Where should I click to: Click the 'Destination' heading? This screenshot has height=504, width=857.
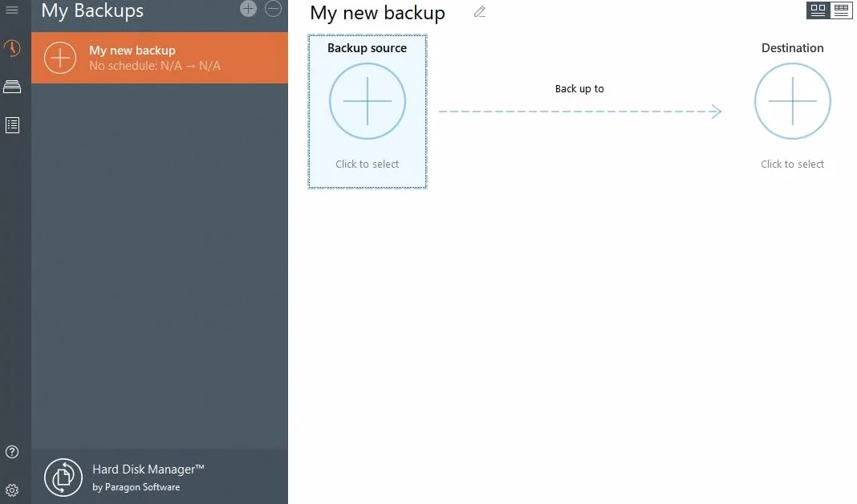(x=793, y=48)
